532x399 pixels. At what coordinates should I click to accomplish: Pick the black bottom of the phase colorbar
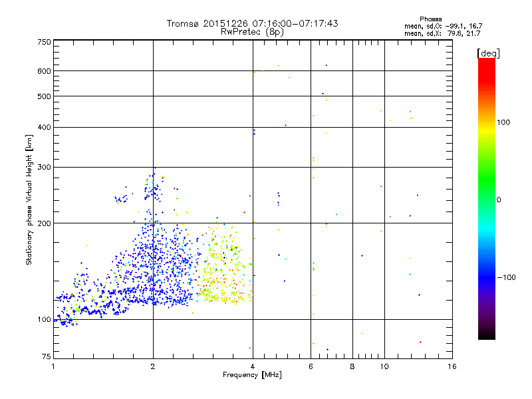[487, 335]
